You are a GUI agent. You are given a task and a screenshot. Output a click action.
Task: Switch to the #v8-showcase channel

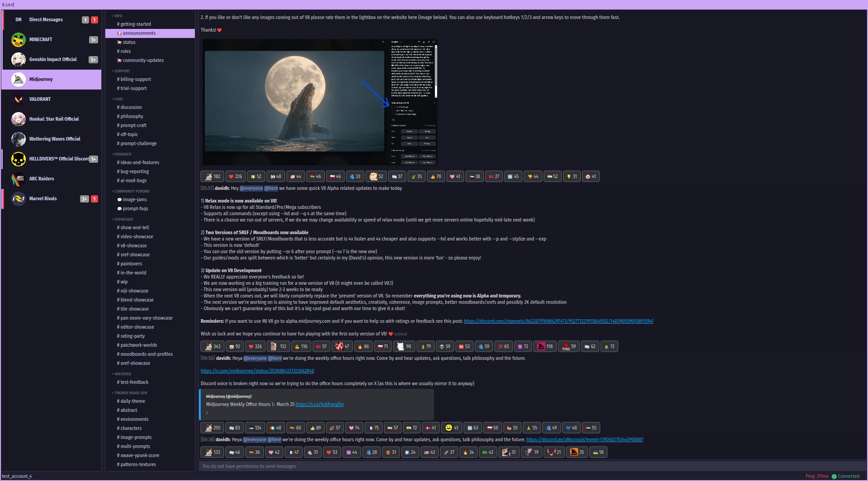pyautogui.click(x=132, y=245)
